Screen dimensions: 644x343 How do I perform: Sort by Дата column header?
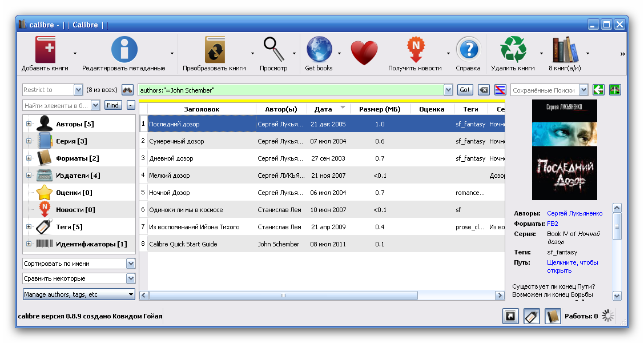click(x=329, y=109)
